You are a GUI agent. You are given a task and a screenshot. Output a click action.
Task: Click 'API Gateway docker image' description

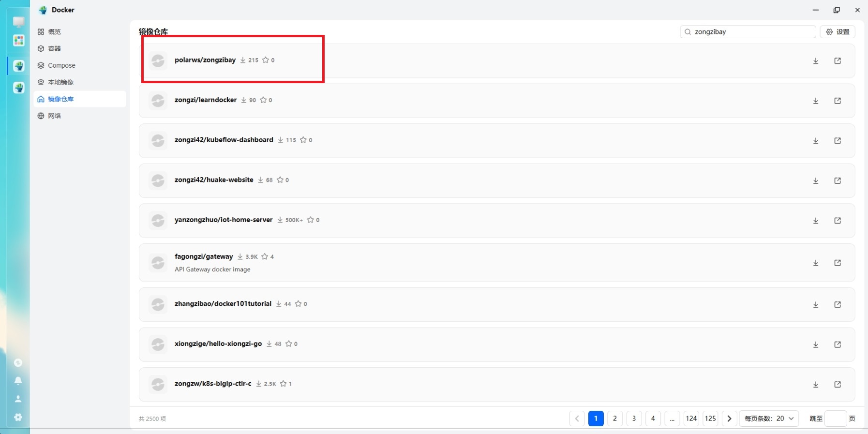212,269
